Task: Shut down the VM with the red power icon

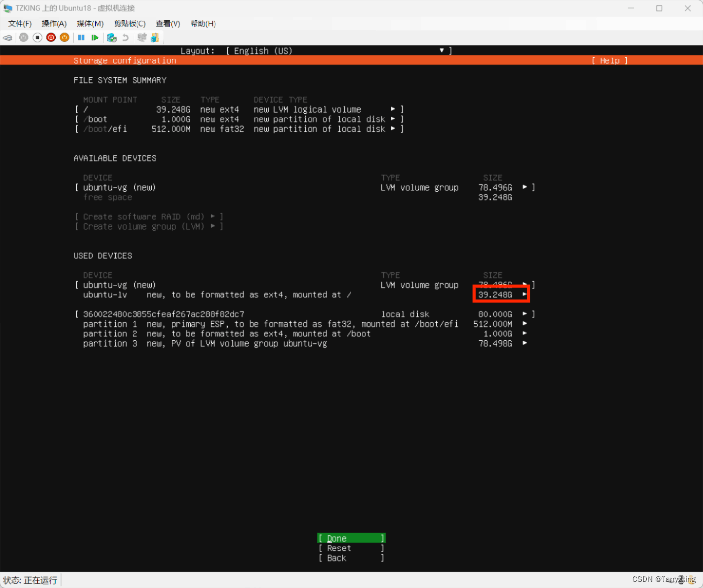Action: 51,38
